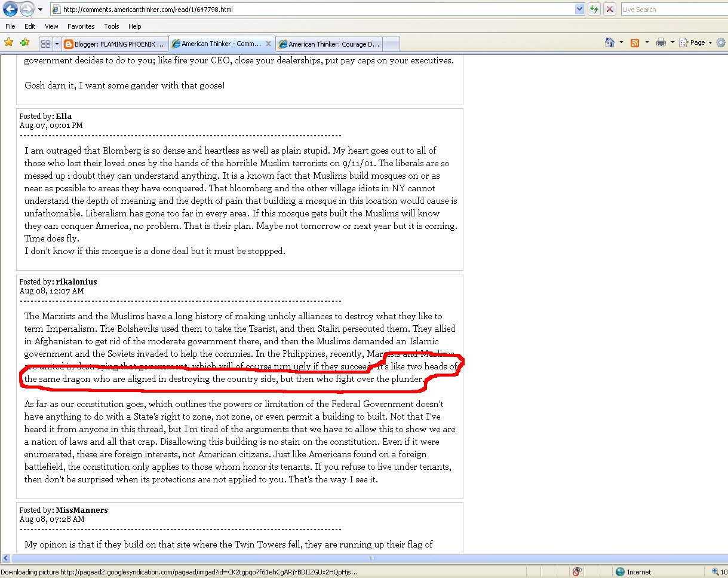Click the Live Search box
The image size is (728, 578).
[x=674, y=10]
